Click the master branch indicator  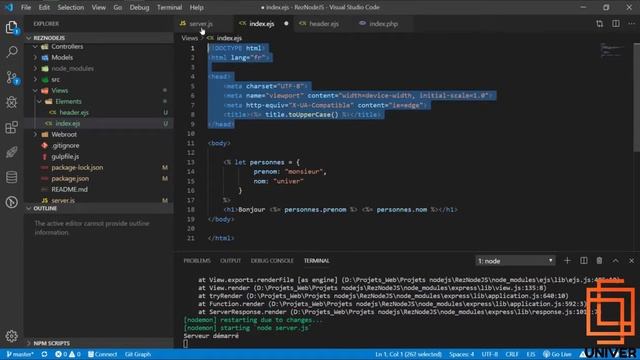pyautogui.click(x=20, y=354)
